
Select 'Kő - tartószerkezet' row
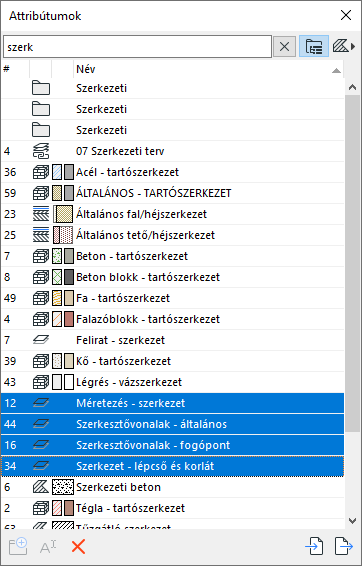point(173,361)
